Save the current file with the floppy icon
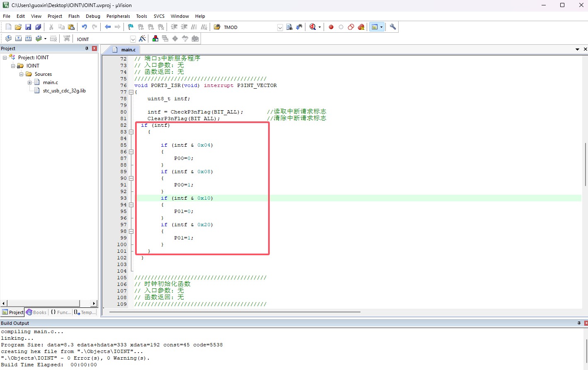 coord(28,27)
